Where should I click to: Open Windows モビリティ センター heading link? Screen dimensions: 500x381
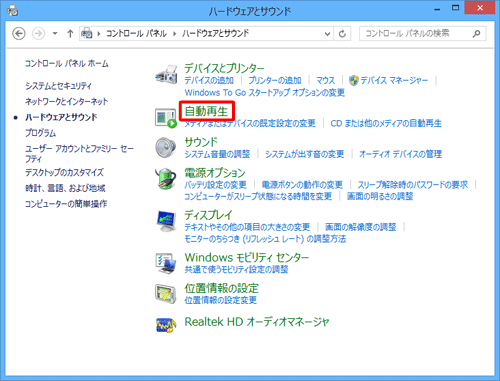coord(247,258)
